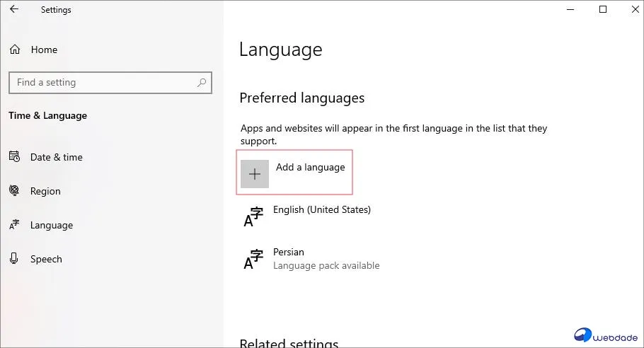Click the Add a language label
The image size is (644, 348).
pos(311,168)
